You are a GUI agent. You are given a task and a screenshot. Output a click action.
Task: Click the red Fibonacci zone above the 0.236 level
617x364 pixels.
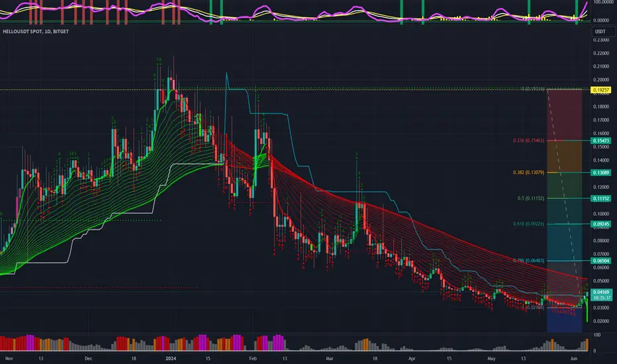pos(564,115)
